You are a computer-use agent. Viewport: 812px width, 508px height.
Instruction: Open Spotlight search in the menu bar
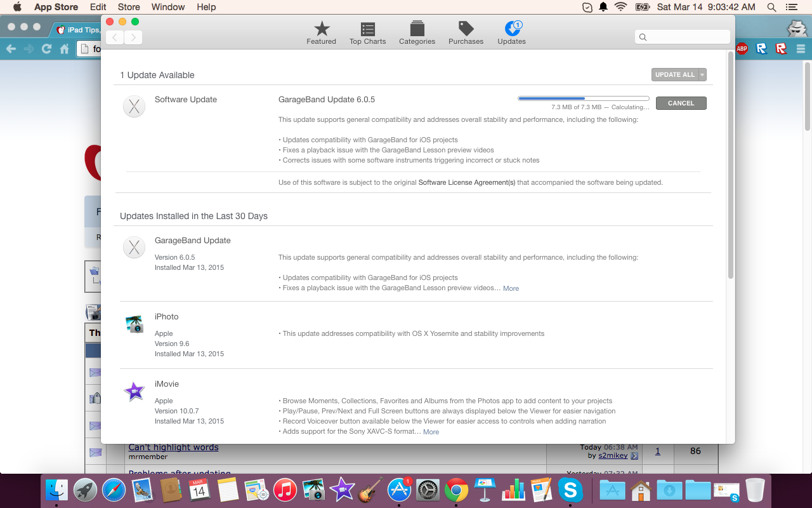771,7
